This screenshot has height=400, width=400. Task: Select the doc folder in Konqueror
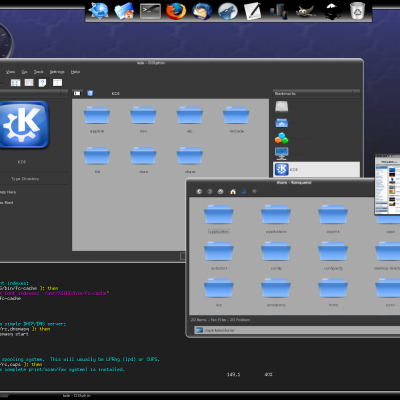(219, 293)
